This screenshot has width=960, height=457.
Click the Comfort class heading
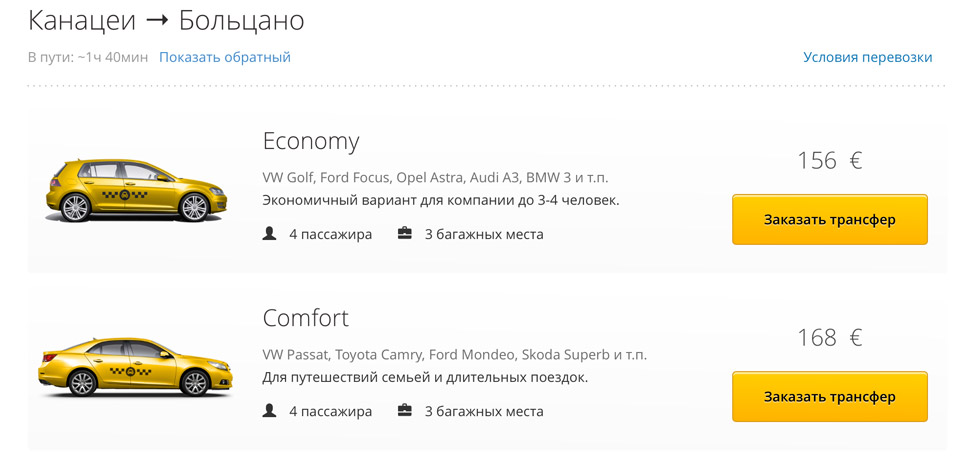(305, 318)
